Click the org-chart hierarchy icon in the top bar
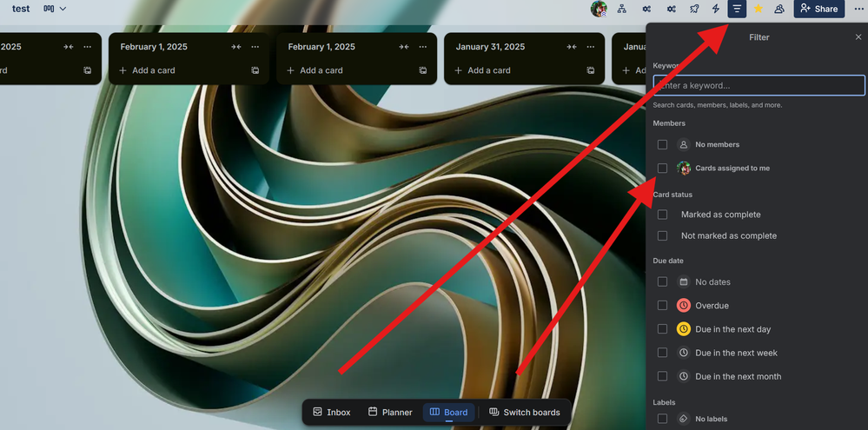This screenshot has width=868, height=430. [621, 9]
